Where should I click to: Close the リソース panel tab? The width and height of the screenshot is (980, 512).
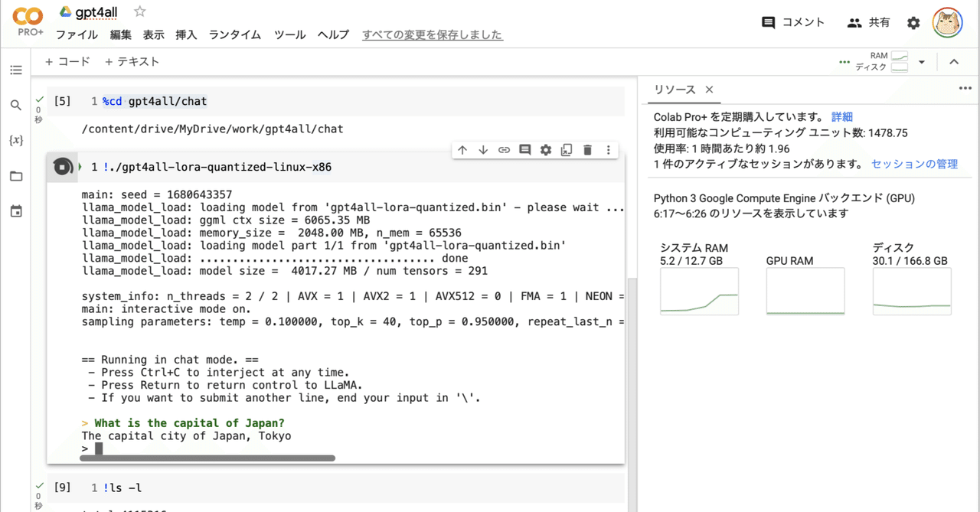click(x=709, y=90)
